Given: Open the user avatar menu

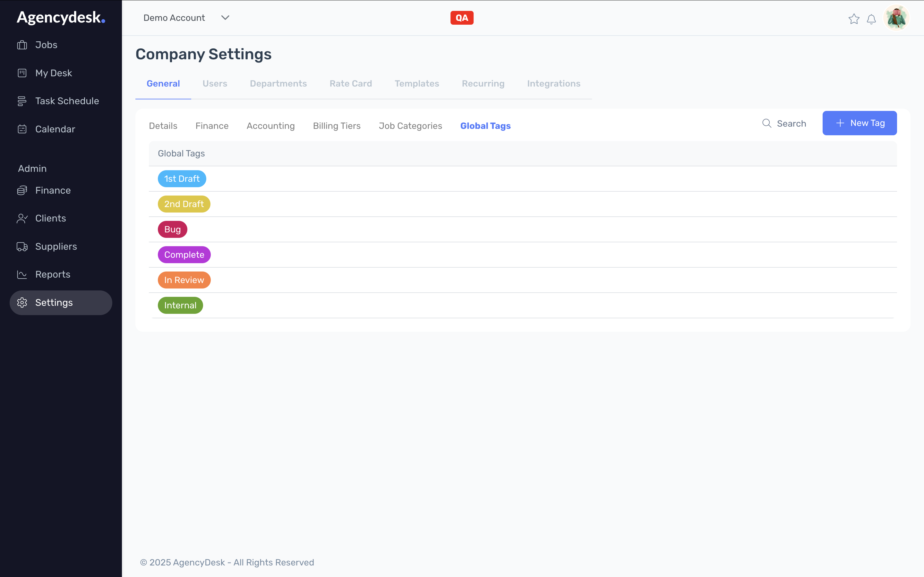Looking at the screenshot, I should pos(896,18).
